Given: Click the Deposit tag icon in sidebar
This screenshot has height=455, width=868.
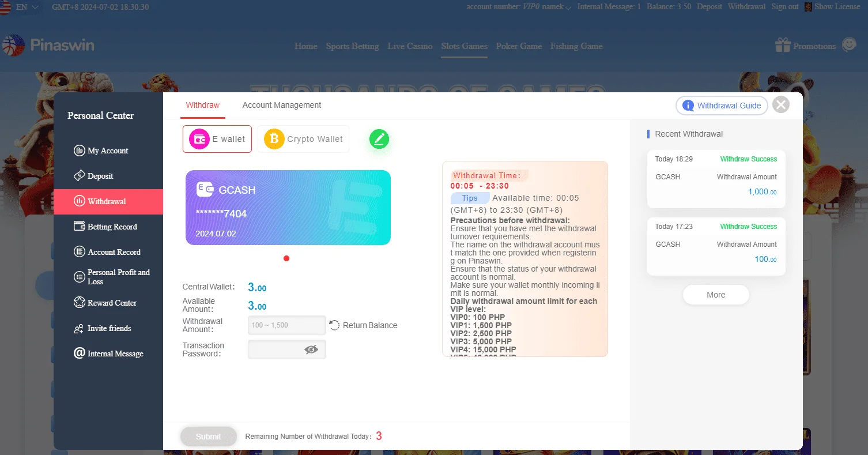Looking at the screenshot, I should 80,176.
